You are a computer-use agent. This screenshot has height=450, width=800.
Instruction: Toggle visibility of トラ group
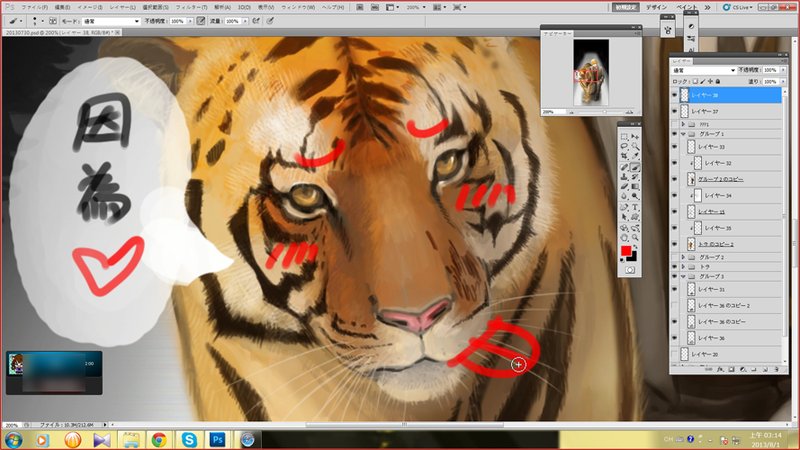click(x=674, y=266)
